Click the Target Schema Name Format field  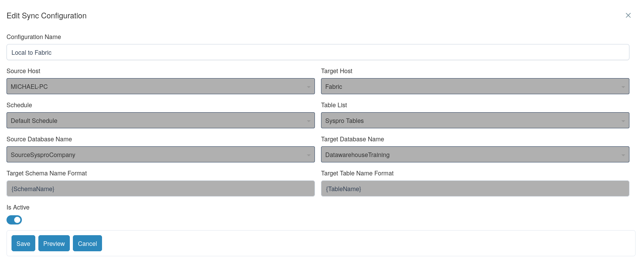160,188
